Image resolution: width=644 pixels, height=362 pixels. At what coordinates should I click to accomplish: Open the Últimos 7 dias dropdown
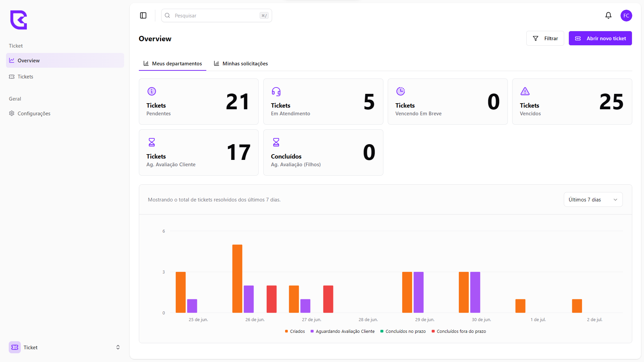tap(593, 199)
